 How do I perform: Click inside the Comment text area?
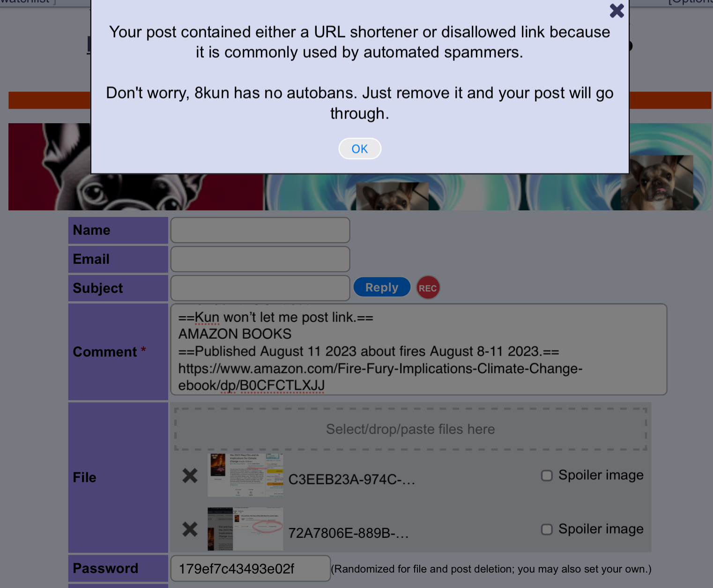tap(418, 350)
